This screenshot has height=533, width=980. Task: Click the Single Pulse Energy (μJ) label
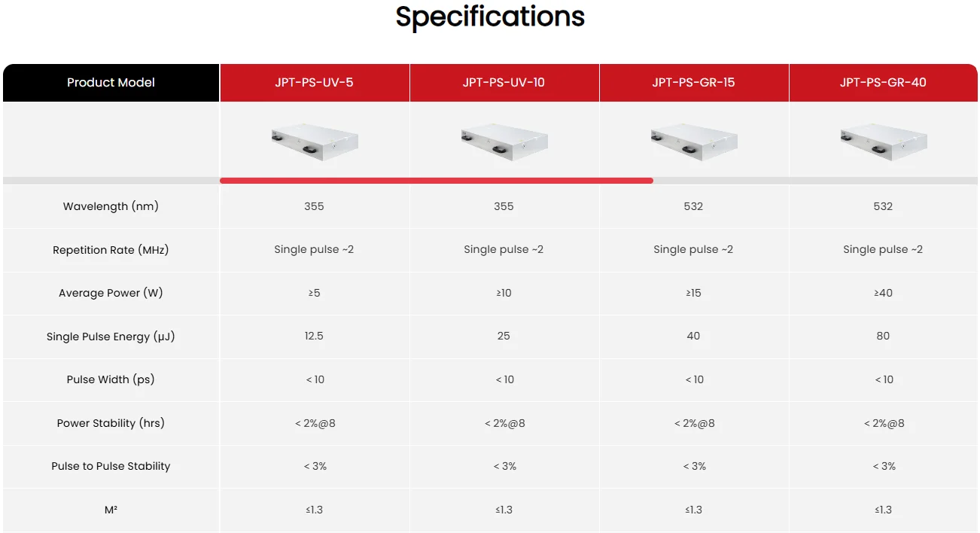click(x=111, y=337)
